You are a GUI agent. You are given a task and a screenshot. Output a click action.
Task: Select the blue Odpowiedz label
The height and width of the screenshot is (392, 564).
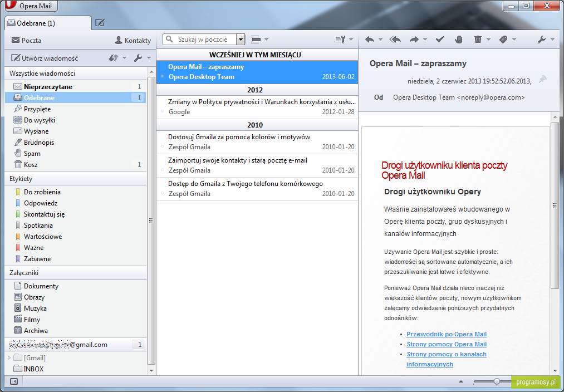click(x=76, y=203)
